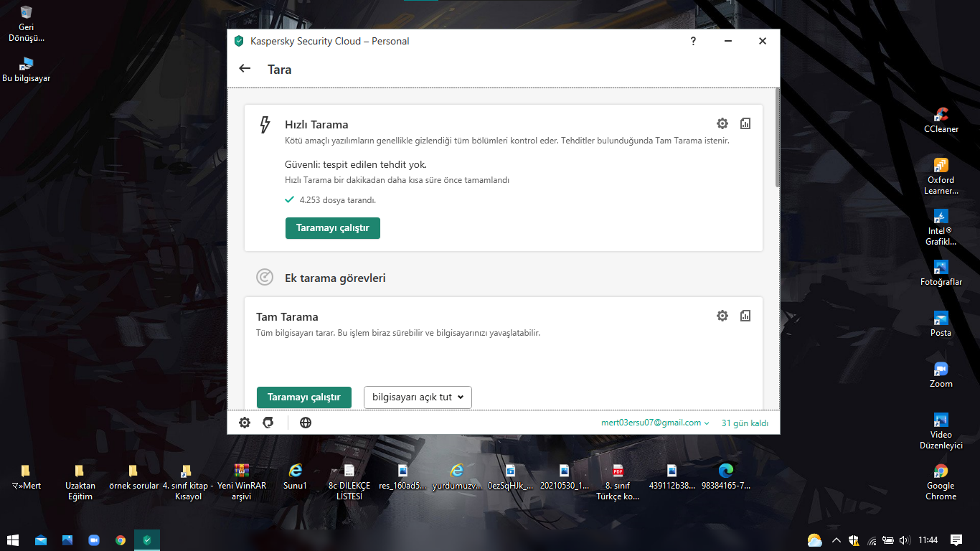Click the battery icon in system tray

[888, 540]
